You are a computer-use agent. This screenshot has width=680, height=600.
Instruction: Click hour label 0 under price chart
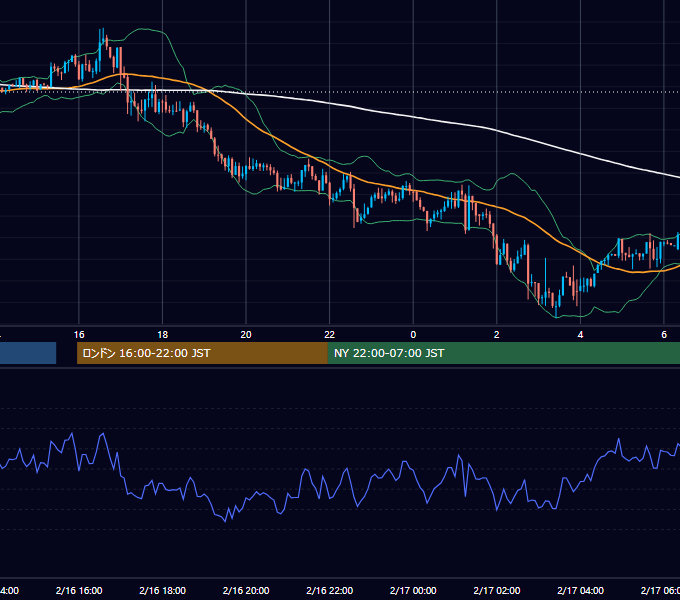pyautogui.click(x=413, y=335)
